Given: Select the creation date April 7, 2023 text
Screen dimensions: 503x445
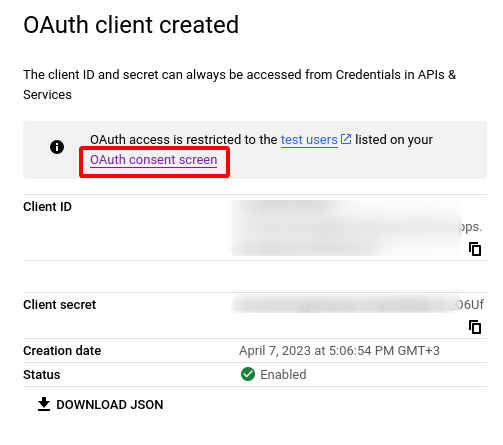Looking at the screenshot, I should click(x=339, y=351).
